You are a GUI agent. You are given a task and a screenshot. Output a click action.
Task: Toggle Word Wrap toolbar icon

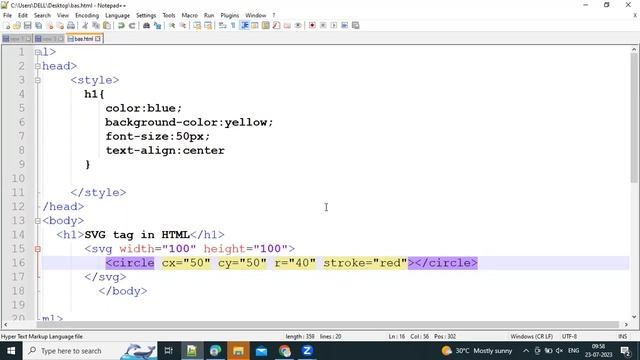tap(222, 25)
